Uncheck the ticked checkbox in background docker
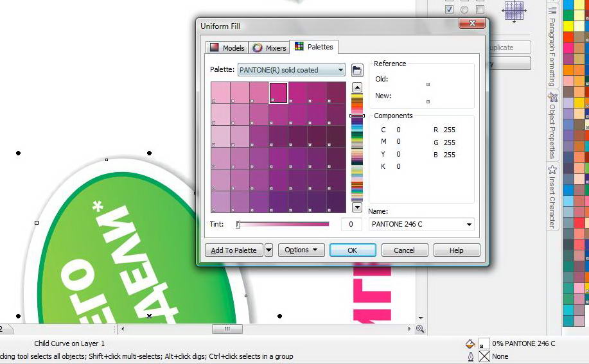 (449, 10)
